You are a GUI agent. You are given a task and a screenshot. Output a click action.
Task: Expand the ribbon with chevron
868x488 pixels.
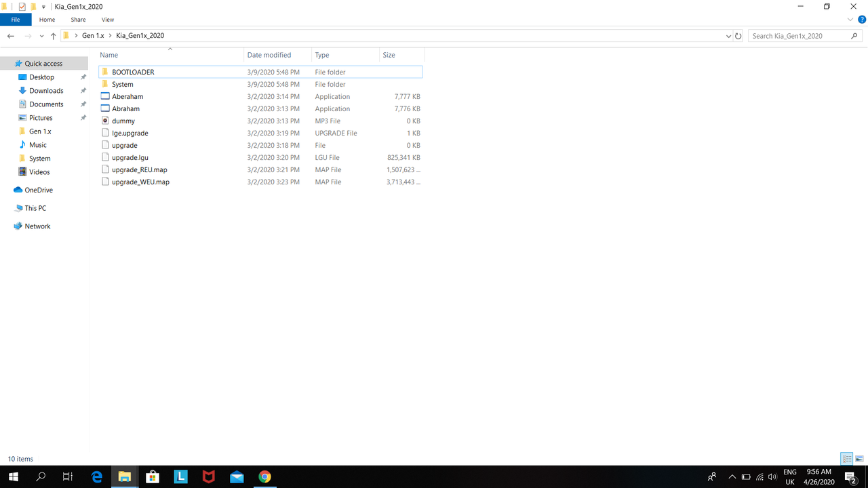click(x=851, y=20)
